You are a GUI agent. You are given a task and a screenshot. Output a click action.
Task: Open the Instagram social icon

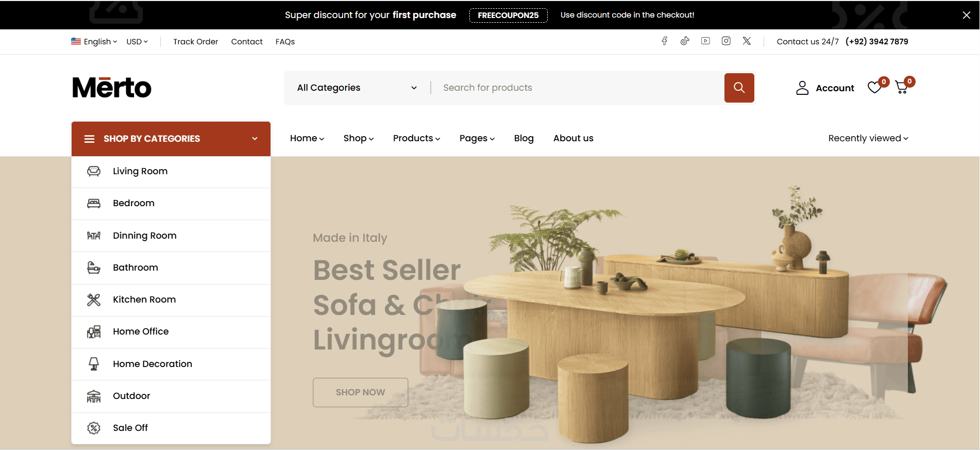coord(726,41)
